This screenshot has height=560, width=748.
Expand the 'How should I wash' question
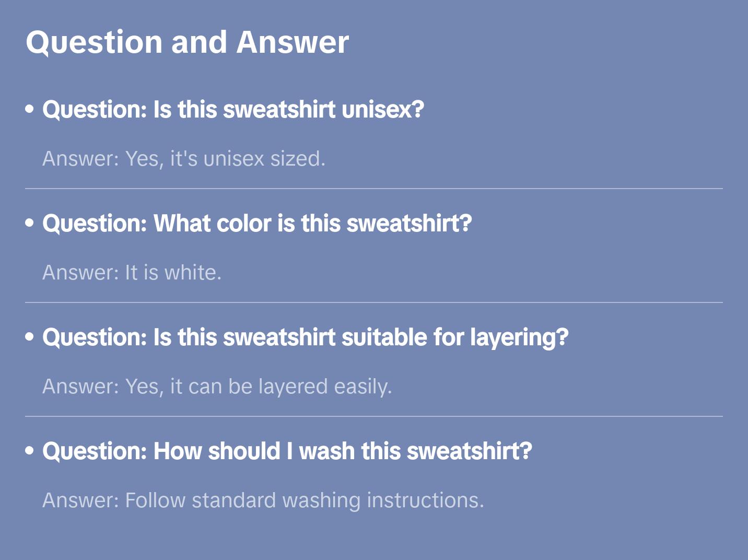[287, 451]
